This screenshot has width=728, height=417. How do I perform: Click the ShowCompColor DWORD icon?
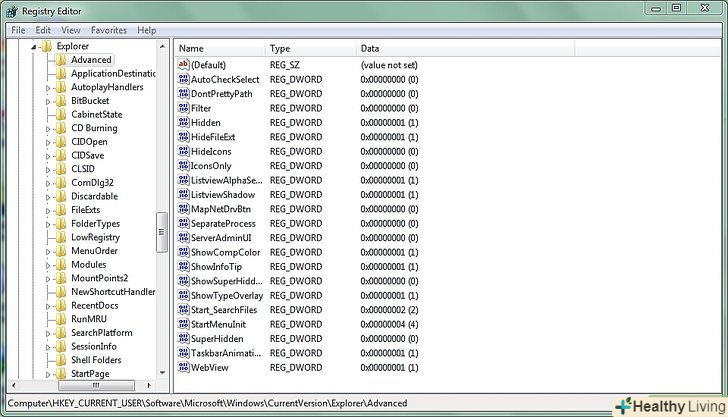pyautogui.click(x=183, y=252)
